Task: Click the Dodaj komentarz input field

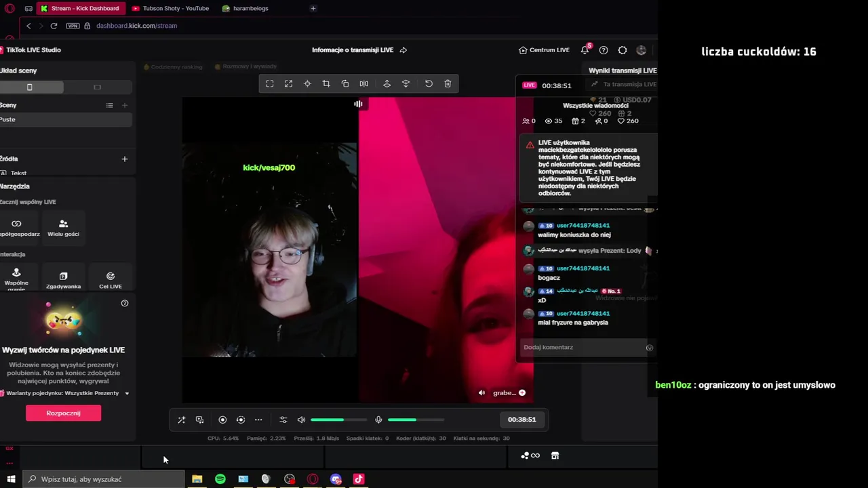Action: coord(582,347)
